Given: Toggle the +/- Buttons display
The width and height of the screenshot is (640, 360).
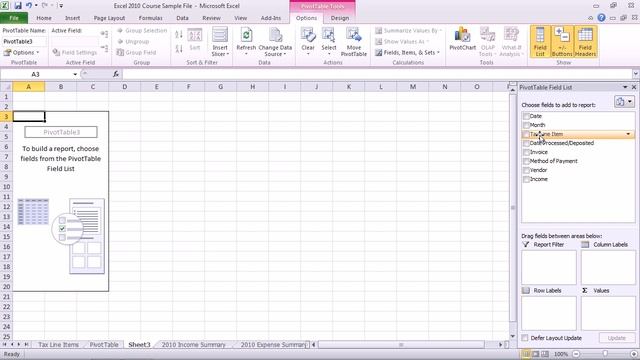Looking at the screenshot, I should [562, 42].
